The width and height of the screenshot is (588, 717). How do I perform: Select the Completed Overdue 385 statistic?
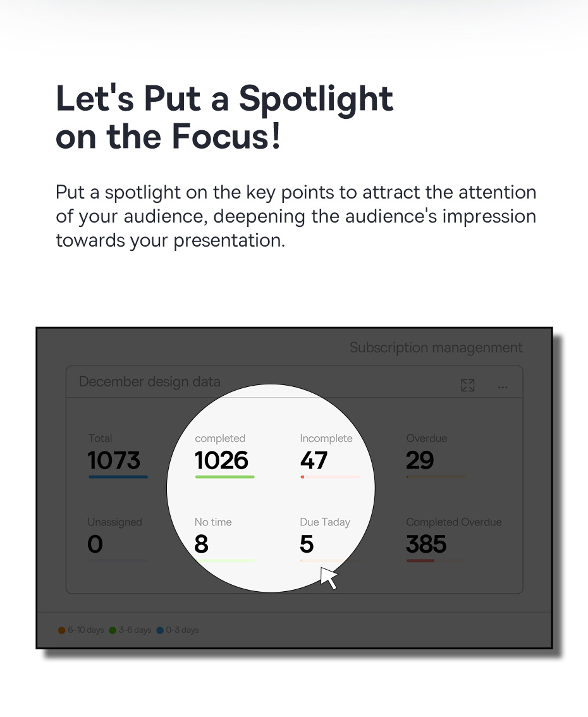426,544
